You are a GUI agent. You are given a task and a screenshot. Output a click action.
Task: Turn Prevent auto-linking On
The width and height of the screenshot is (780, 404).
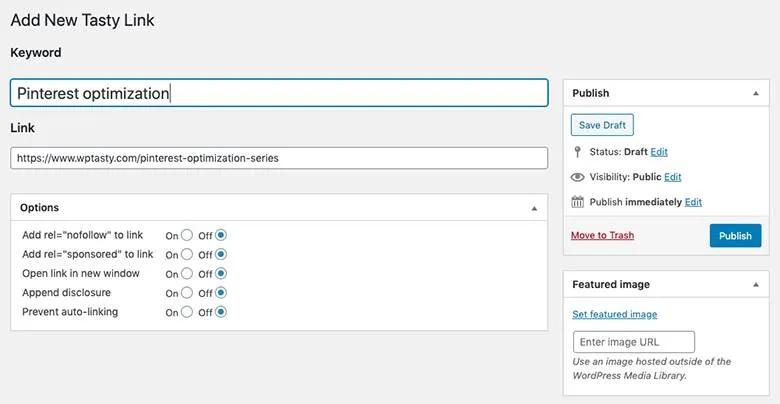(187, 312)
